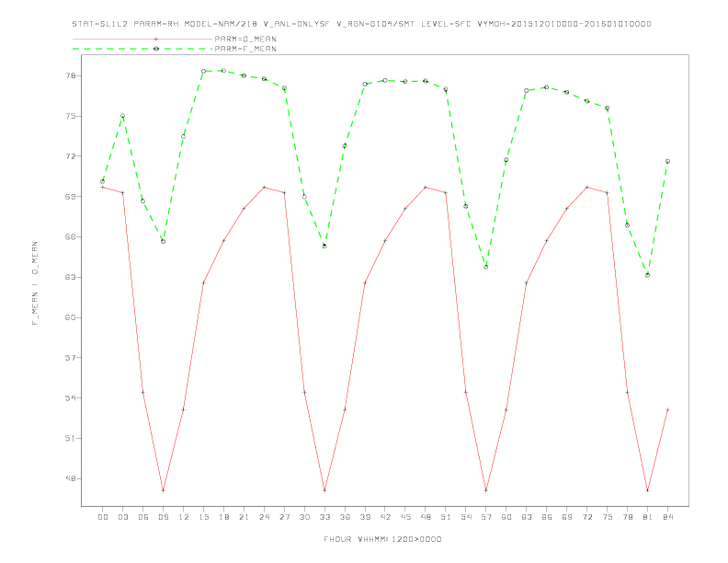Select red O_MEAN minimum point at hour 33
The image size is (728, 563).
pyautogui.click(x=324, y=490)
